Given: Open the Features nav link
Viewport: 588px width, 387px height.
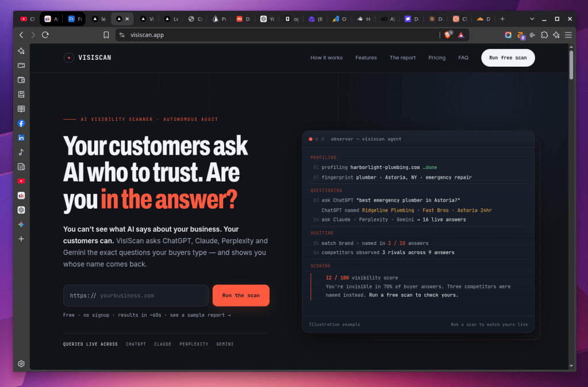Looking at the screenshot, I should pos(366,58).
